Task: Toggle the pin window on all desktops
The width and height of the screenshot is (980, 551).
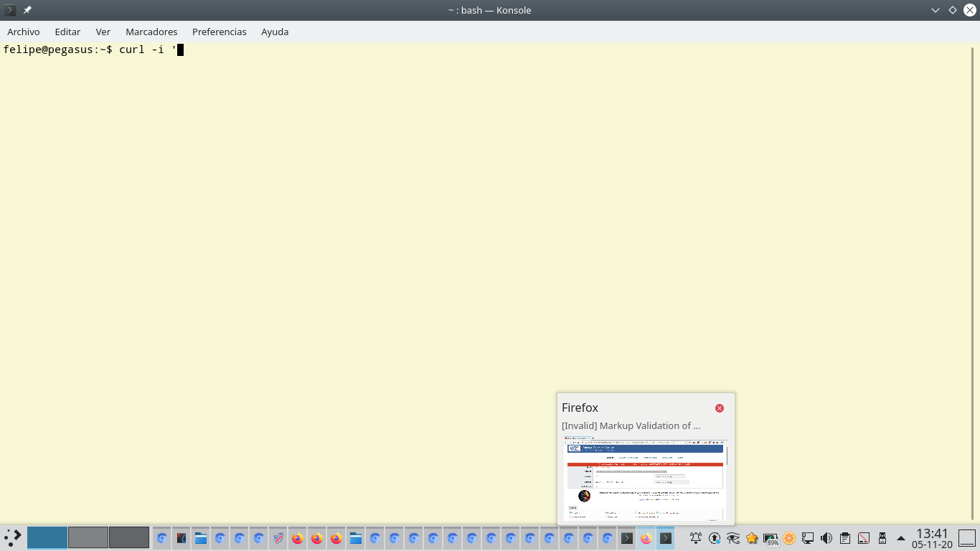Action: [27, 10]
